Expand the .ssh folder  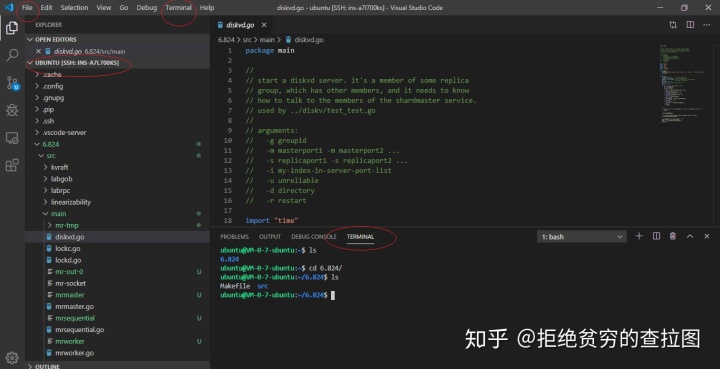coord(118,121)
